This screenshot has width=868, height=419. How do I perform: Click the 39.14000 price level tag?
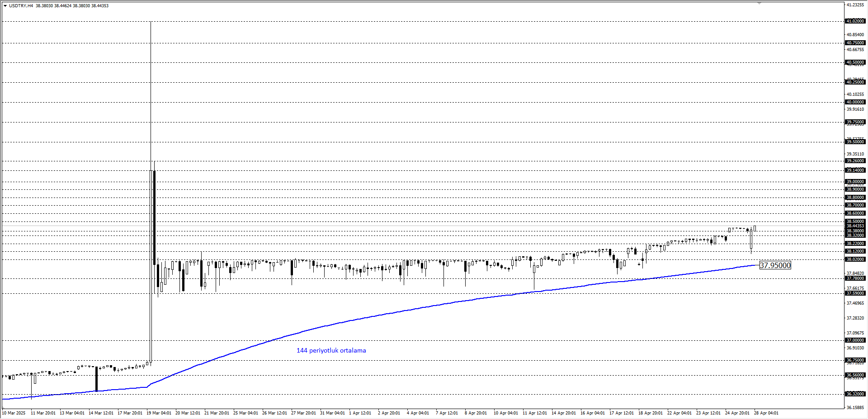pyautogui.click(x=855, y=170)
